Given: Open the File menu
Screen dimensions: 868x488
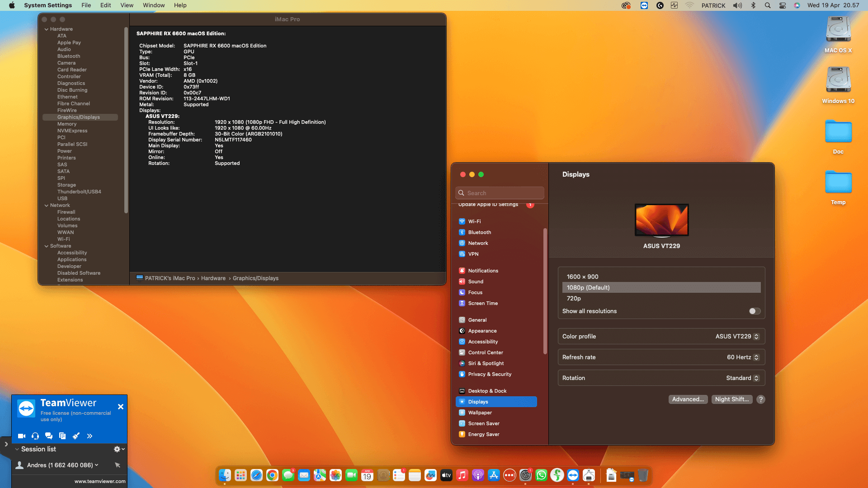Looking at the screenshot, I should [x=86, y=5].
